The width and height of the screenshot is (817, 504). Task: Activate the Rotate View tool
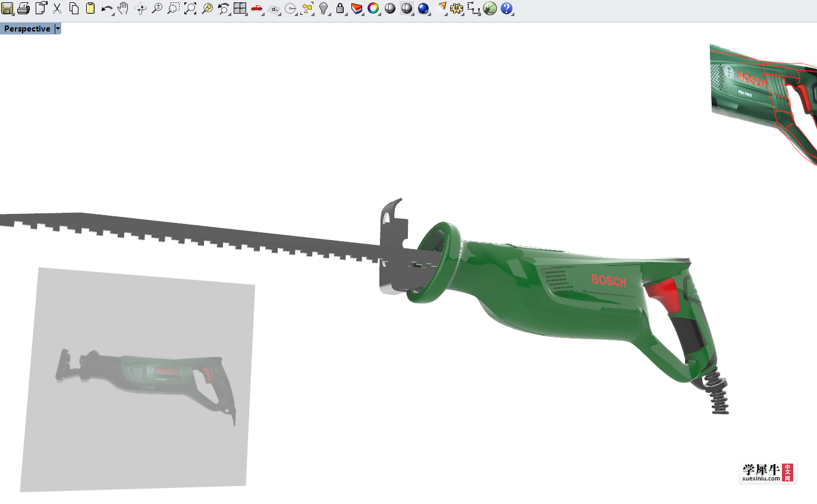tap(140, 8)
